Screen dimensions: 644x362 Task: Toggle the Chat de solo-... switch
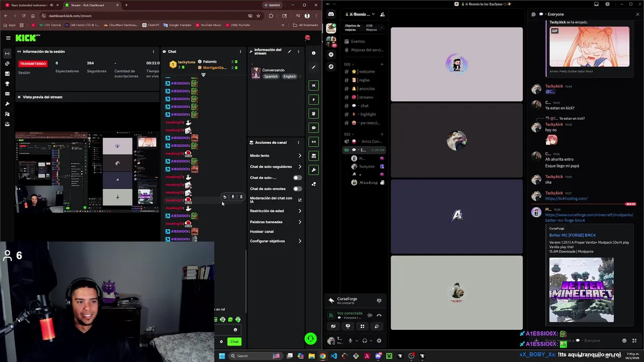[297, 177]
